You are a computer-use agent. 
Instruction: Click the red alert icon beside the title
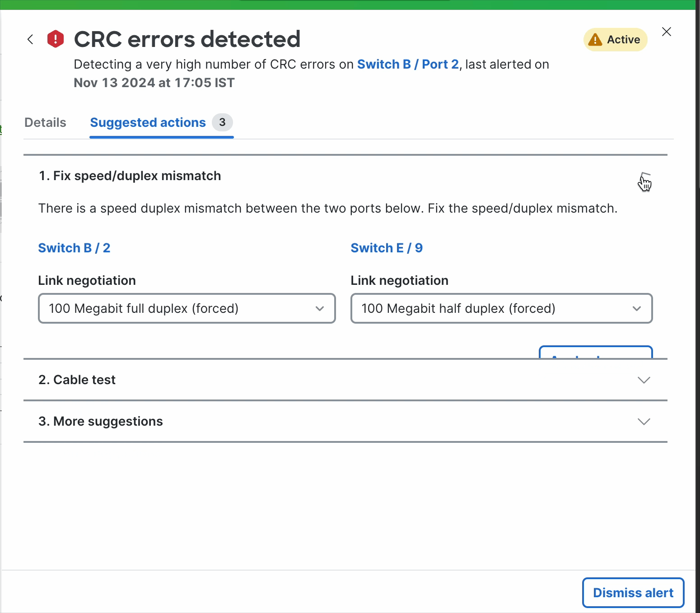[55, 39]
